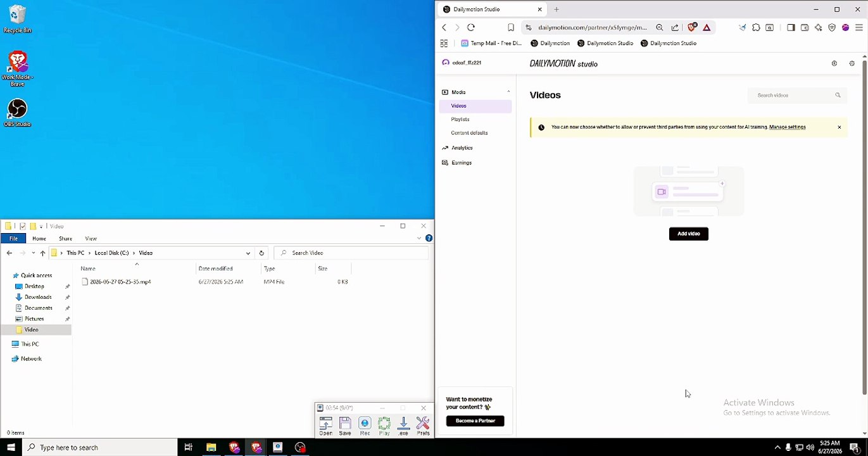868x456 pixels.
Task: Open the extensions puzzle icon in Brave
Action: click(756, 27)
